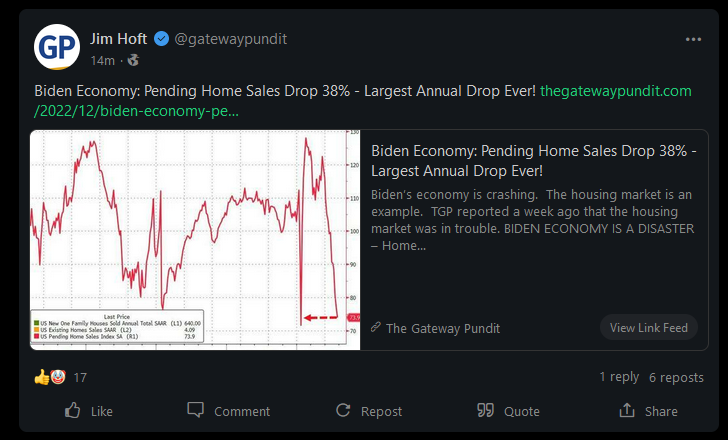This screenshot has width=728, height=440.
Task: Click the repost arrow icon
Action: click(x=343, y=410)
